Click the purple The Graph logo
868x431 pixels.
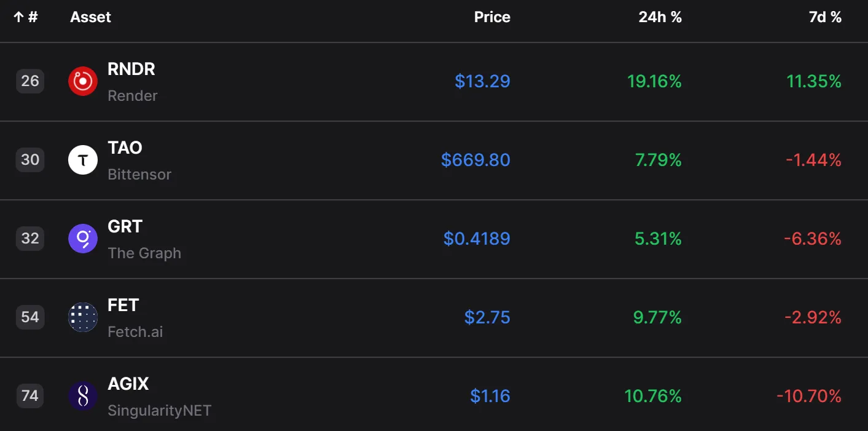click(x=83, y=239)
